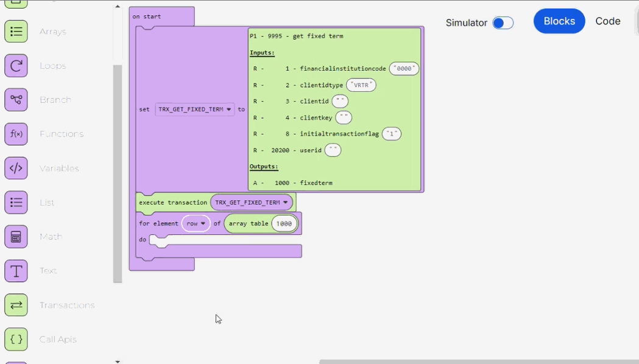
Task: Click the sidebar scroll-down arrow
Action: [116, 360]
